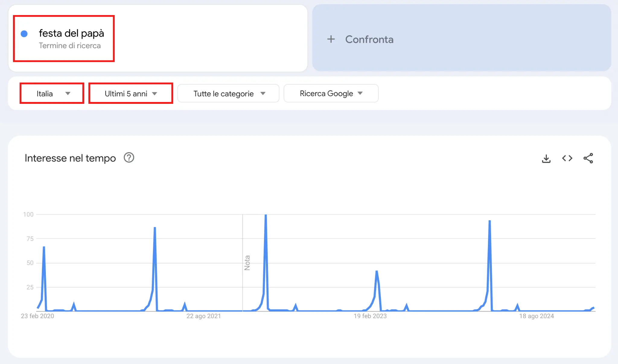This screenshot has width=618, height=364.
Task: Open the help question mark icon
Action: pos(129,158)
